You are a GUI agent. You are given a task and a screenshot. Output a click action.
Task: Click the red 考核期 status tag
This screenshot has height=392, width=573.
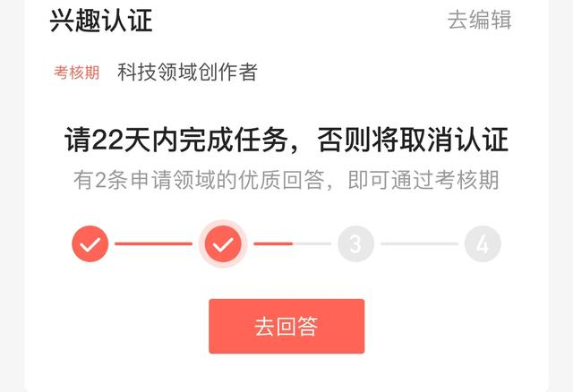pyautogui.click(x=77, y=72)
